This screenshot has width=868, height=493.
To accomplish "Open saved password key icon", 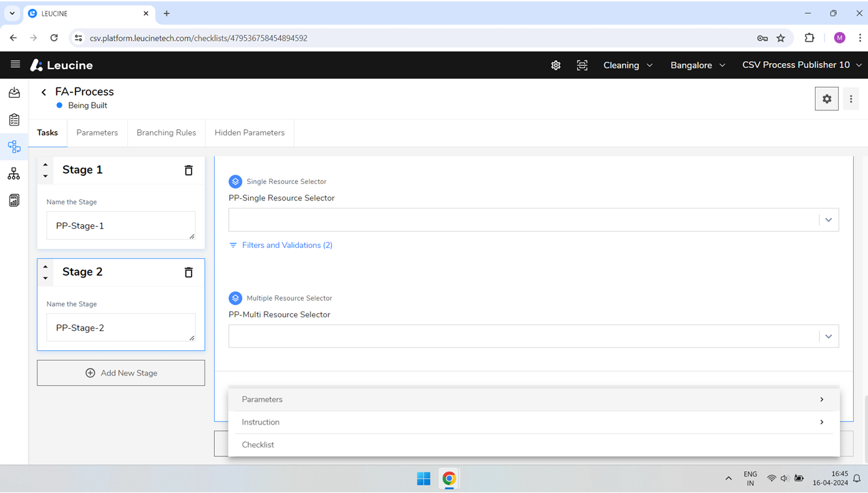I will click(x=763, y=38).
